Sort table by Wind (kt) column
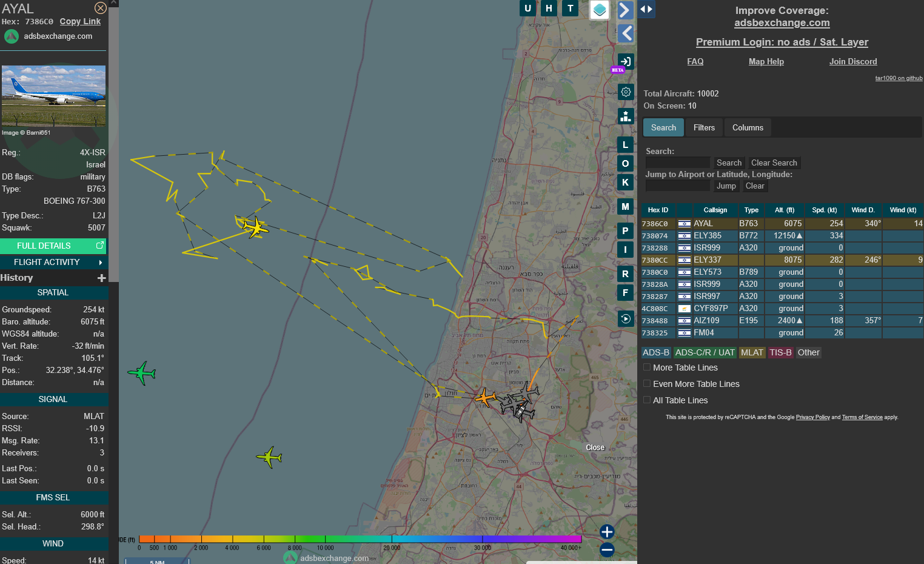The width and height of the screenshot is (924, 564). pyautogui.click(x=903, y=210)
